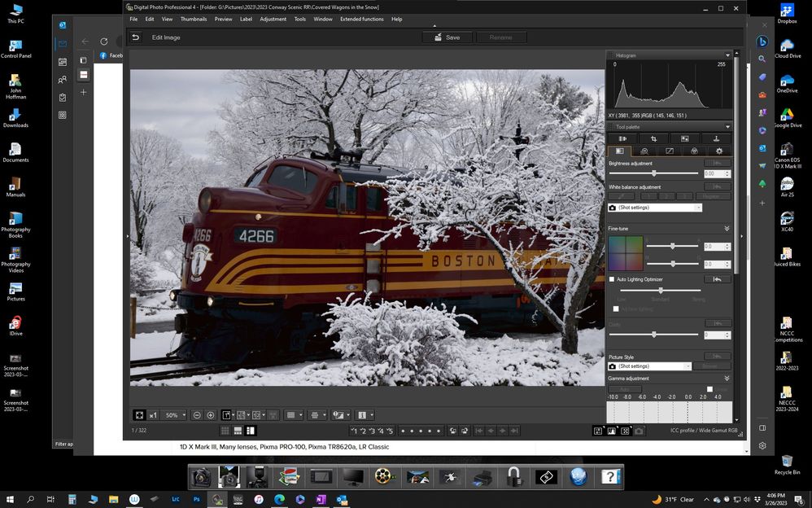The height and width of the screenshot is (508, 812).
Task: Toggle the checkbox in Gamma adjustment section
Action: (709, 389)
